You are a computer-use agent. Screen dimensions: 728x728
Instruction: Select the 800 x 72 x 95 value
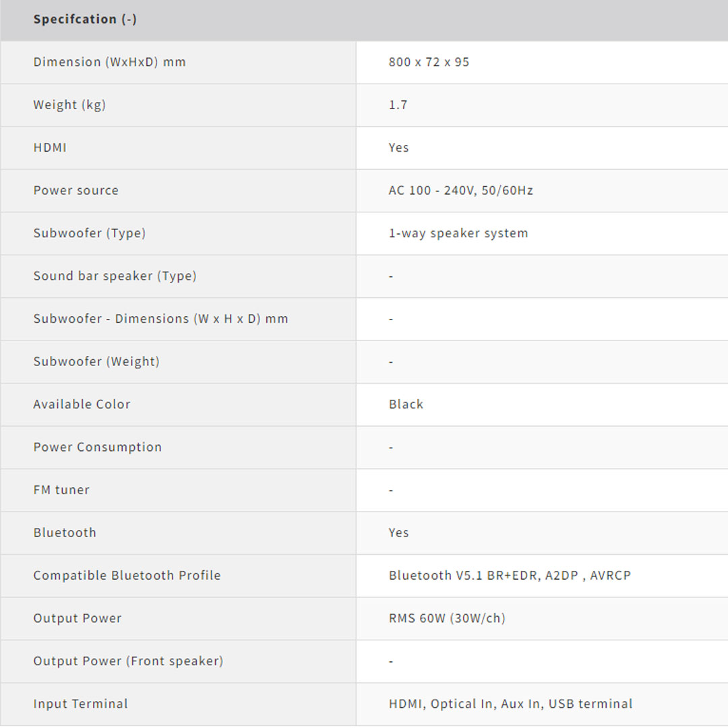click(x=429, y=62)
